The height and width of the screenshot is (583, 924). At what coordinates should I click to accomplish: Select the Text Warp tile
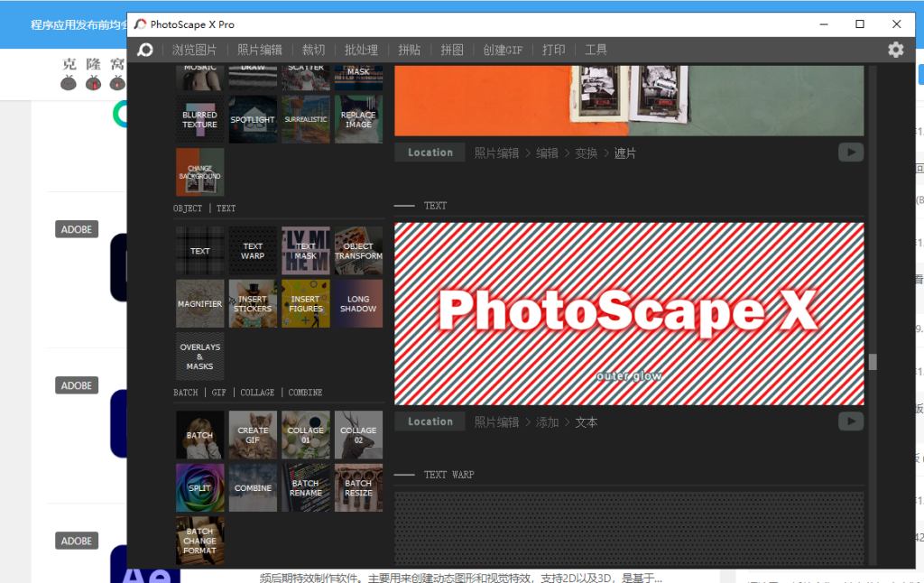(253, 251)
